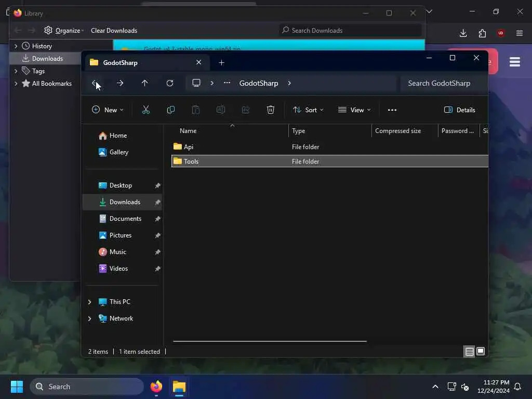Sort by the Name column header
Image resolution: width=532 pixels, height=399 pixels.
(188, 131)
